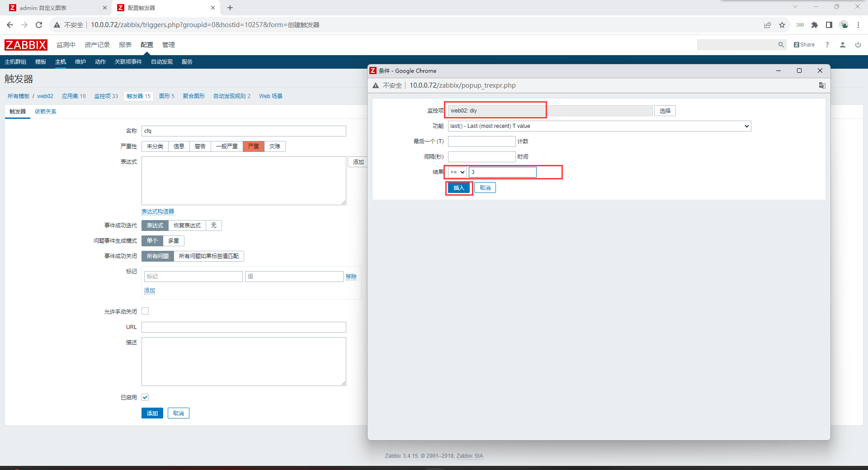Image resolution: width=868 pixels, height=470 pixels.
Task: Click the share page icon in address bar
Action: tap(768, 25)
